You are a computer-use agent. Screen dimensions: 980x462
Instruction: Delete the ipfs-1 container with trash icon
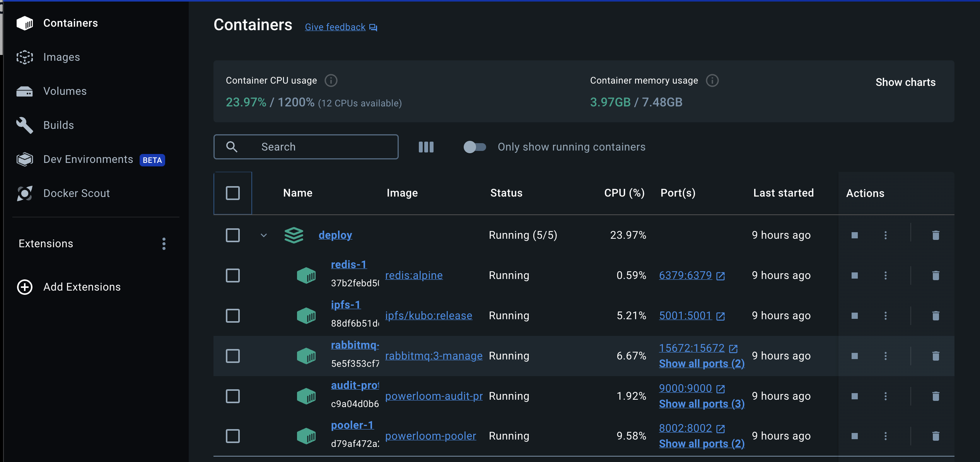point(936,316)
